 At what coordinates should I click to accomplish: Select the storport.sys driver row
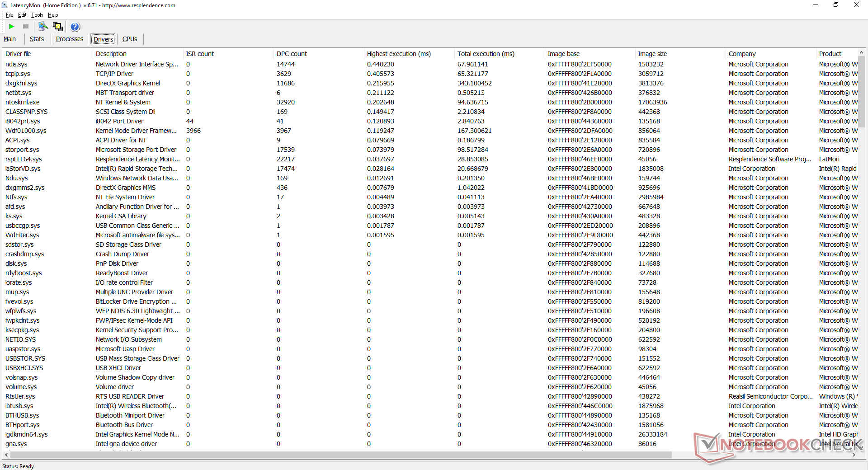[x=430, y=150]
